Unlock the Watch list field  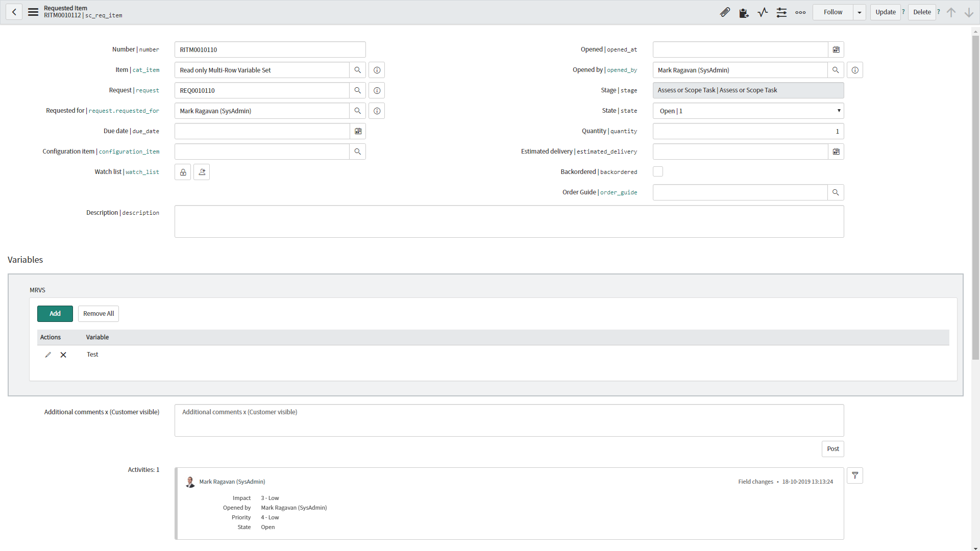coord(183,172)
